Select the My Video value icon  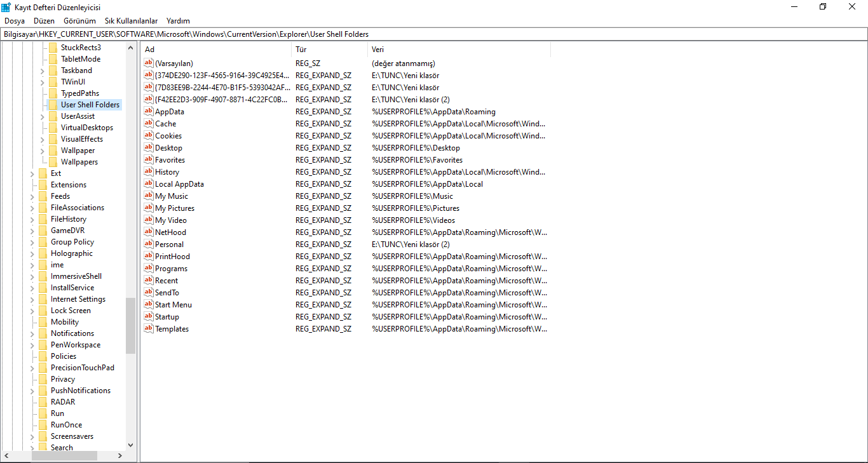pos(149,220)
